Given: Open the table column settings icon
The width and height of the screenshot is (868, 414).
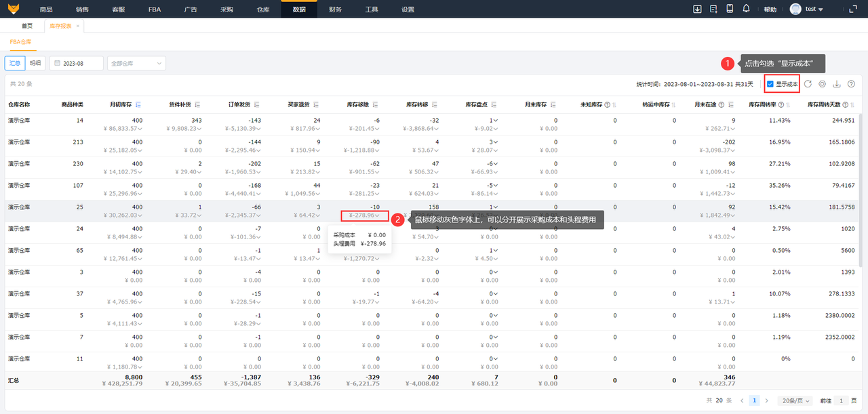Looking at the screenshot, I should pos(822,84).
